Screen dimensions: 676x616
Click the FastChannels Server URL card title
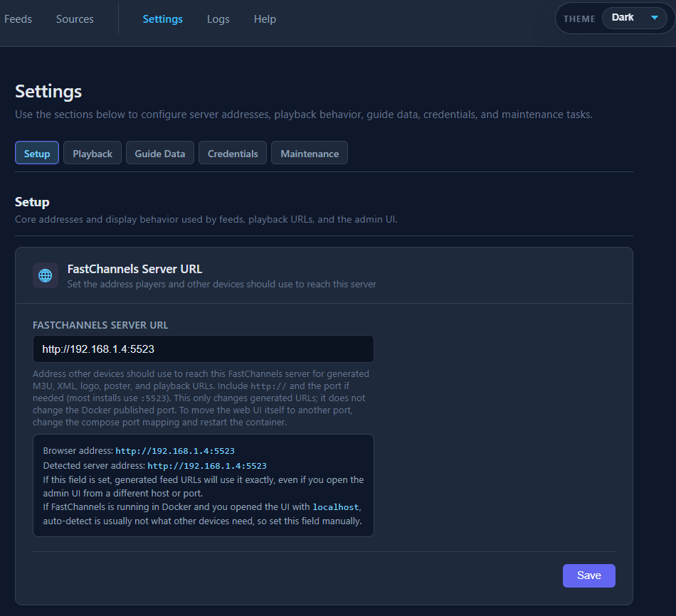pyautogui.click(x=134, y=269)
